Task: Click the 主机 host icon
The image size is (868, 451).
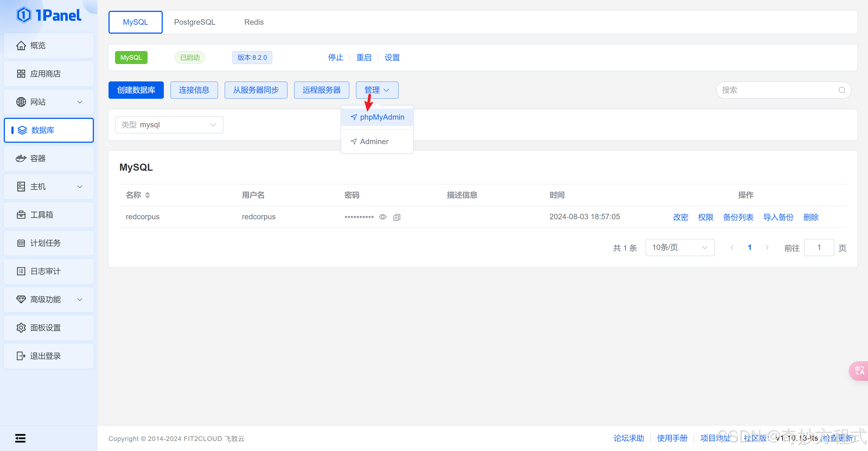Action: (x=21, y=186)
